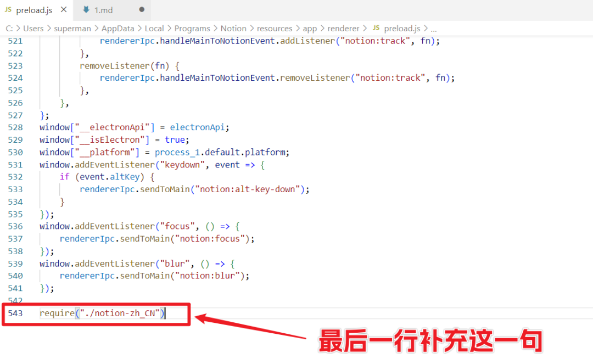
Task: Click the rendererIpc token on line 537
Action: (87, 238)
